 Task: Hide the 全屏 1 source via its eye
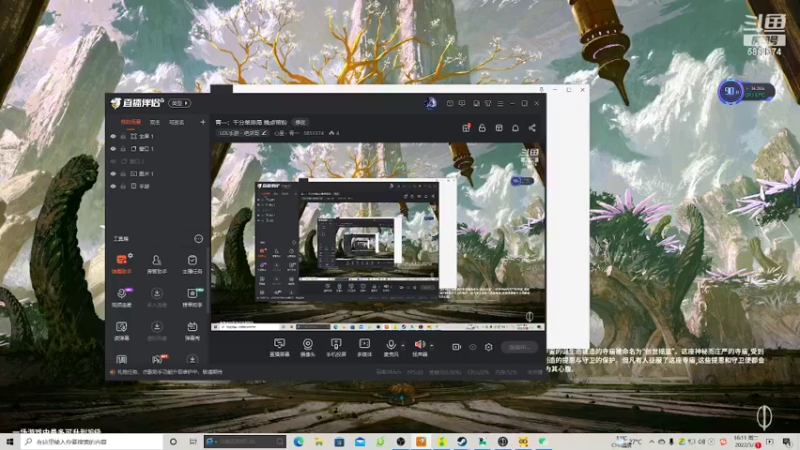[x=113, y=136]
